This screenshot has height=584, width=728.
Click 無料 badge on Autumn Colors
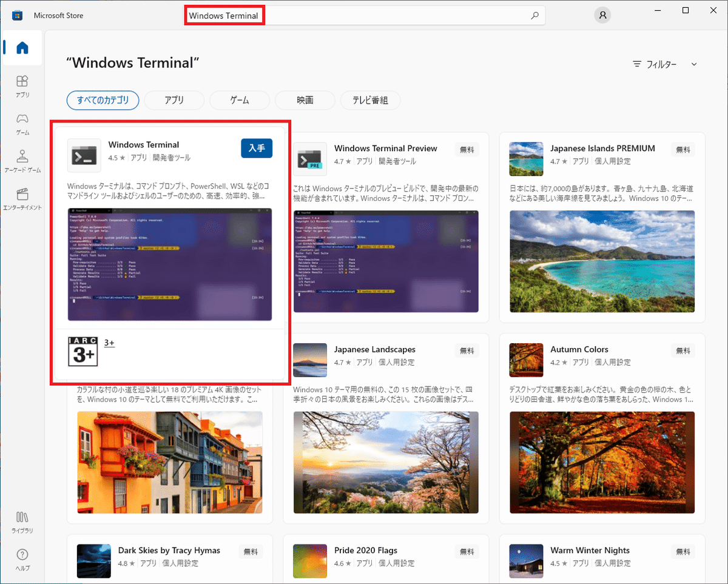coord(683,351)
